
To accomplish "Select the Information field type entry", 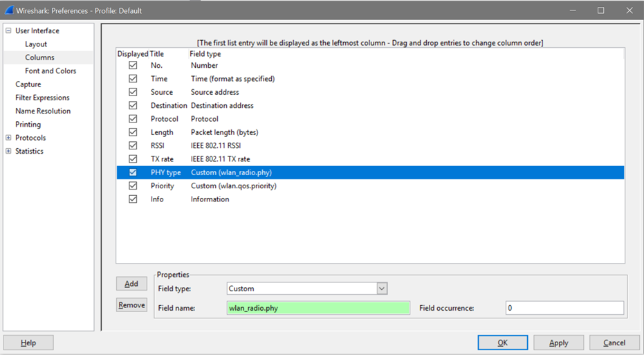I will (210, 199).
